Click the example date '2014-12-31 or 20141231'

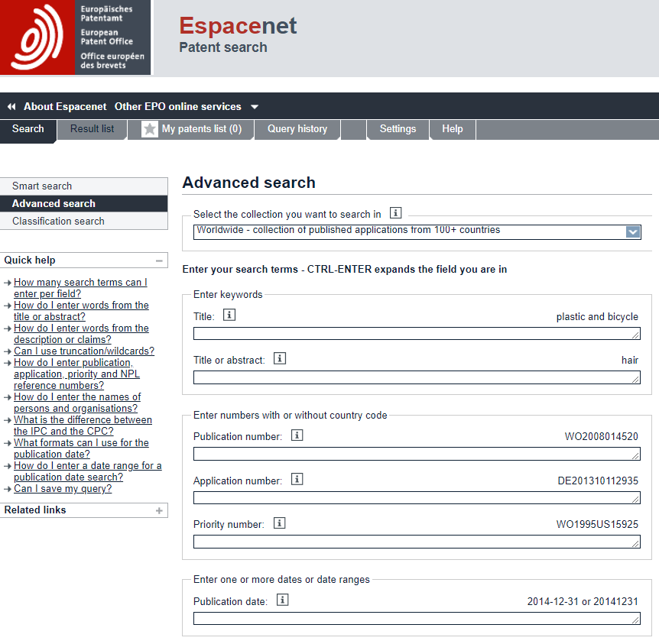click(583, 601)
